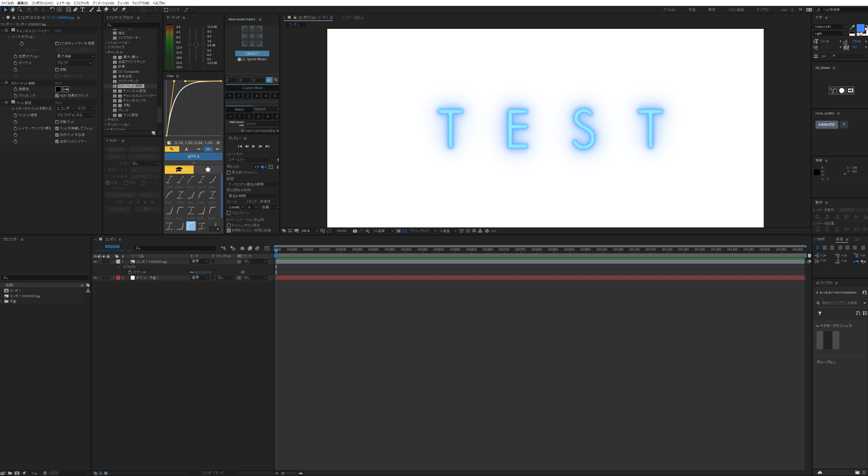Viewport: 868px width, 476px height.
Task: Click the star favorites tab in Flow
Action: [x=208, y=169]
